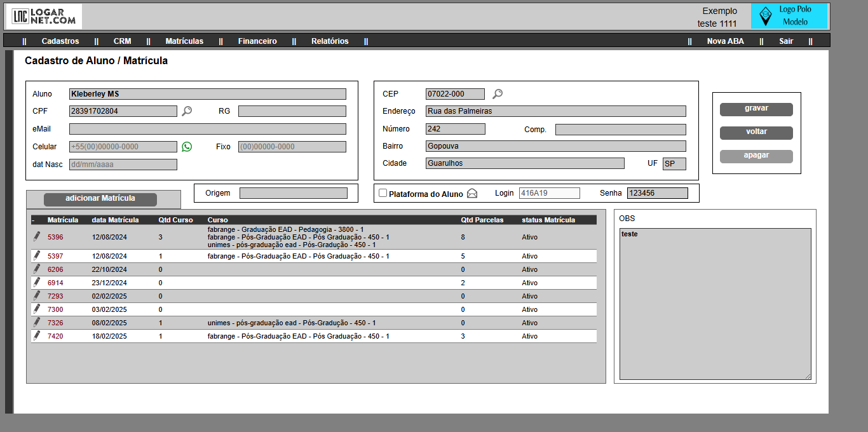Open the Matrículas menu
This screenshot has height=432, width=868.
pyautogui.click(x=184, y=41)
